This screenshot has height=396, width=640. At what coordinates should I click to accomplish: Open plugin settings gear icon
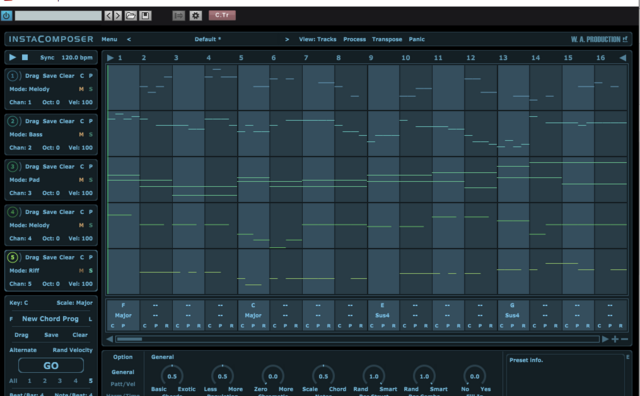point(196,16)
